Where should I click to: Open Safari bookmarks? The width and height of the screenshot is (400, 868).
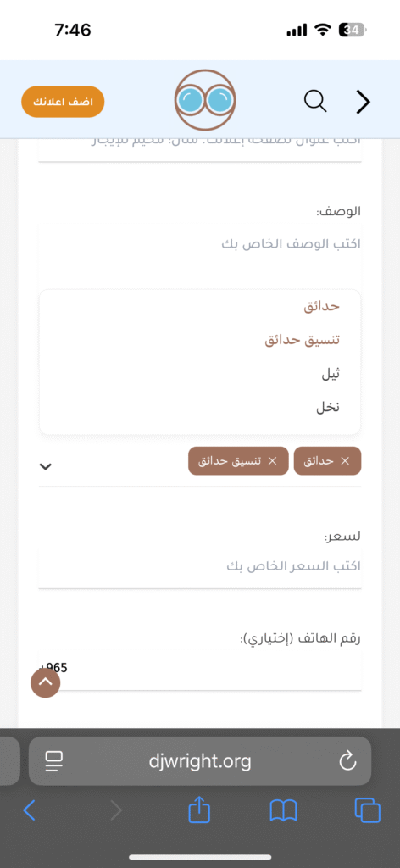(x=283, y=811)
